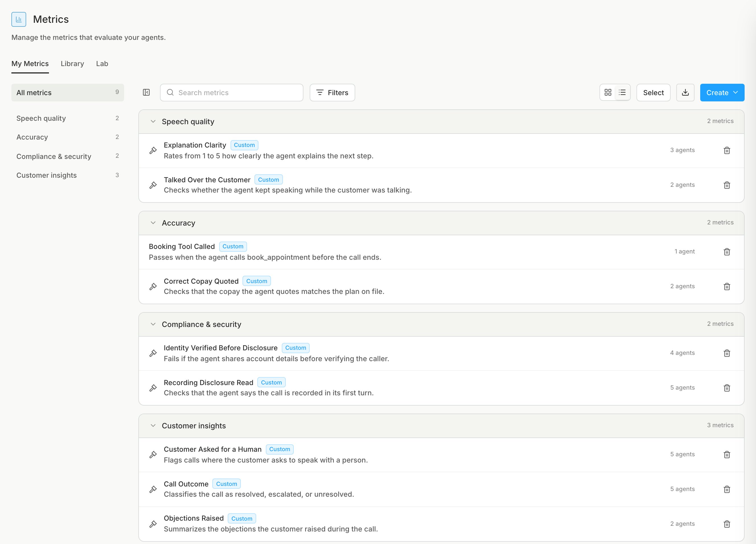Click gavel icon beside Correct Copay Quoted

coord(153,287)
